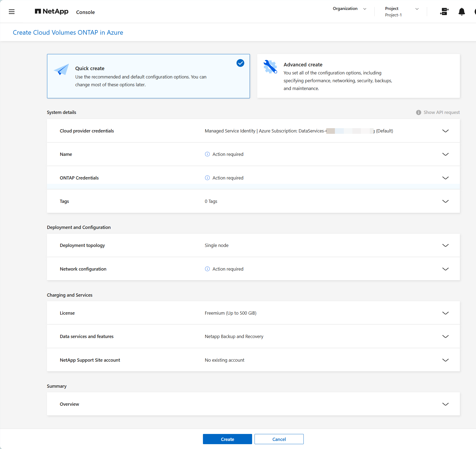This screenshot has height=449, width=476.
Task: Click Netapp Backup and Recovery value
Action: pyautogui.click(x=234, y=336)
